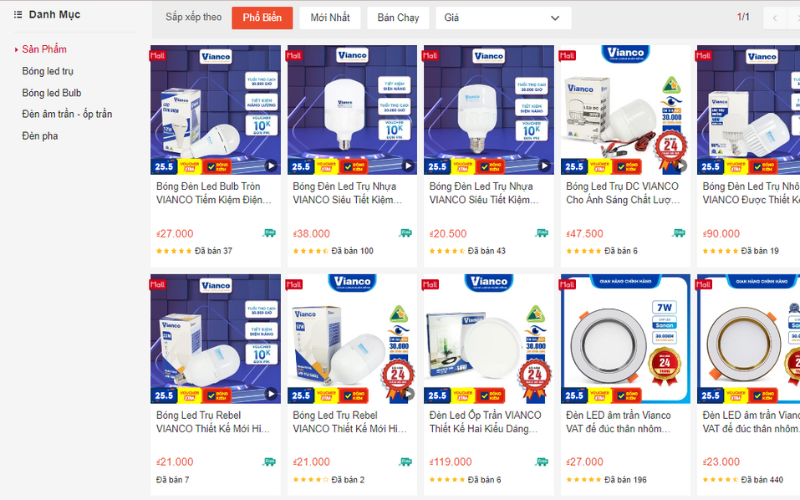Sort by Mới Nhất
800x500 pixels.
point(330,18)
